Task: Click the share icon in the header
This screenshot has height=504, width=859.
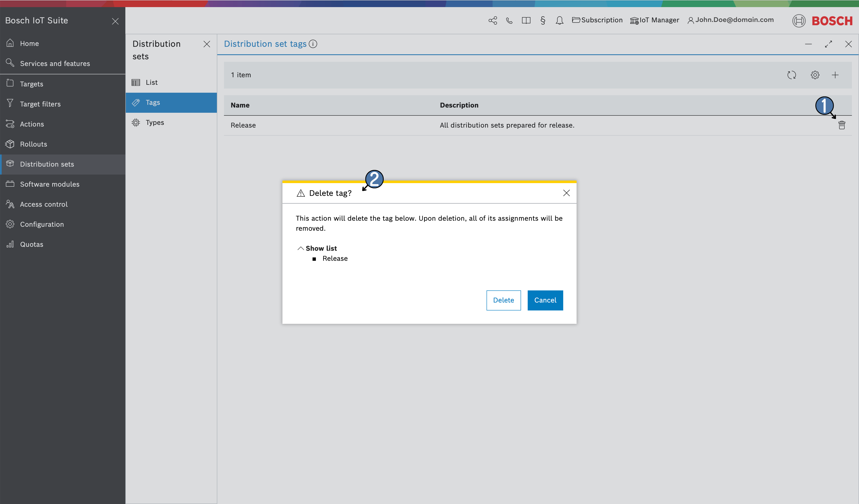Action: (493, 20)
